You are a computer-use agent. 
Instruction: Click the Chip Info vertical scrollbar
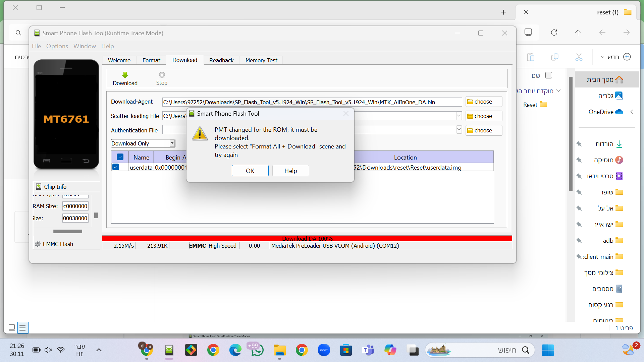pos(96,215)
